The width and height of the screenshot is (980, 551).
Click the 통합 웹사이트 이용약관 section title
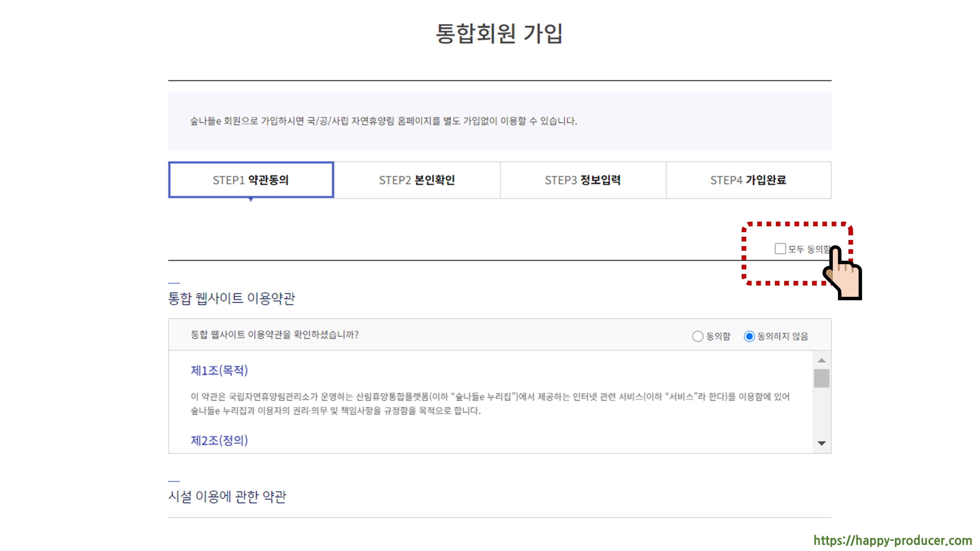tap(231, 298)
